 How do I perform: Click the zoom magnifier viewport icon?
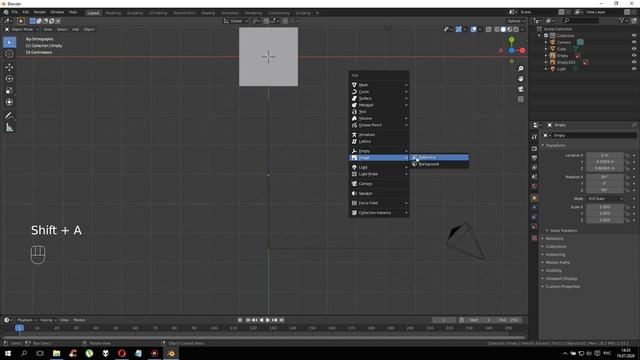[x=520, y=69]
